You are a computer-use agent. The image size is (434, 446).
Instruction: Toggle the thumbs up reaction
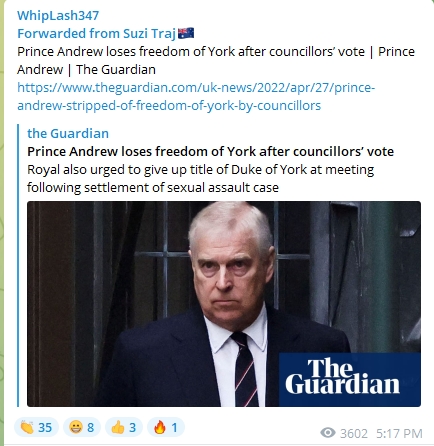[x=124, y=427]
